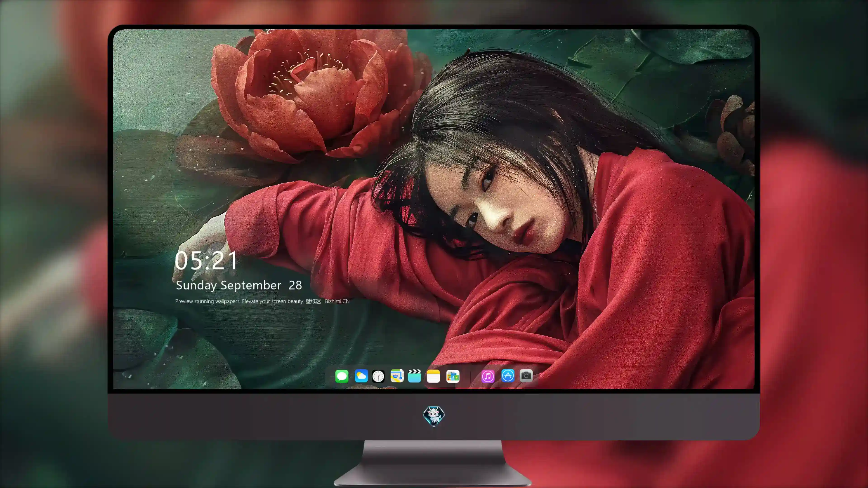Screen dimensions: 868x488
Task: Open the gray Camera app icon
Action: [526, 375]
